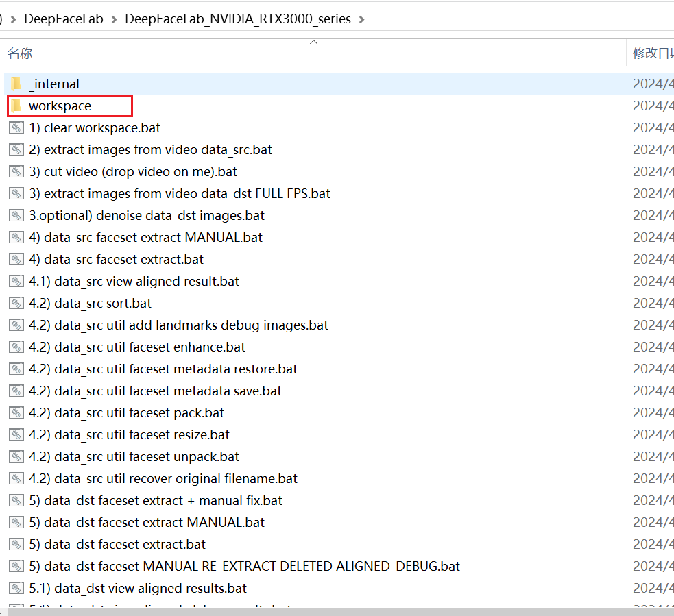
Task: Select '3) cut video (drop video on me).bat'
Action: [133, 171]
